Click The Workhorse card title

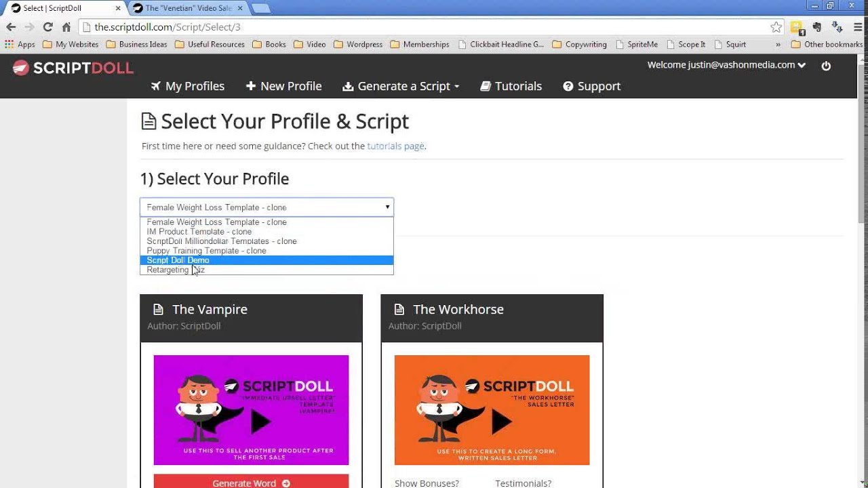(458, 309)
